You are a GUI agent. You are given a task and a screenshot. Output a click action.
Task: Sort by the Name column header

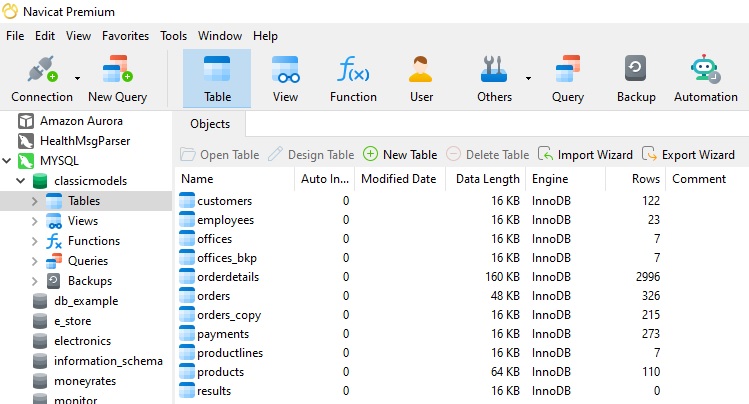(235, 179)
